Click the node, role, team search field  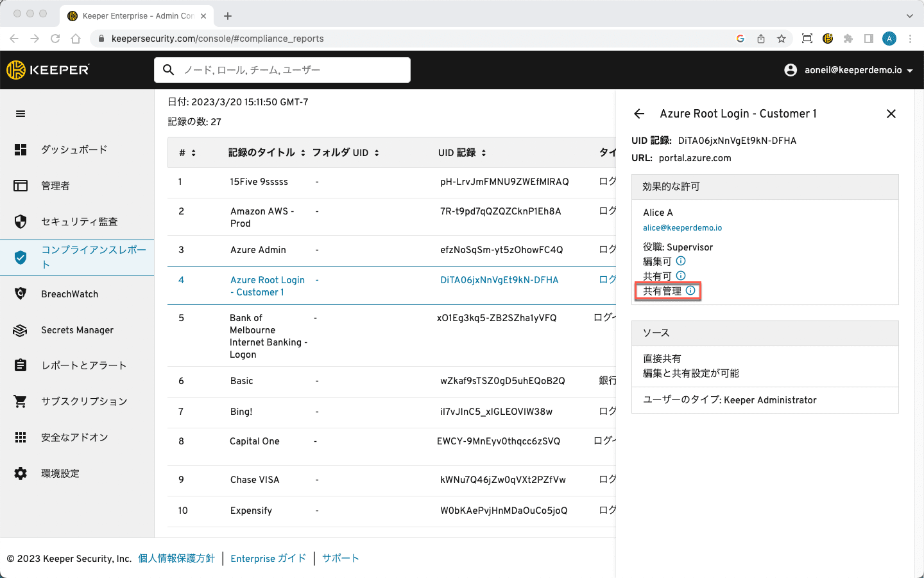(282, 70)
